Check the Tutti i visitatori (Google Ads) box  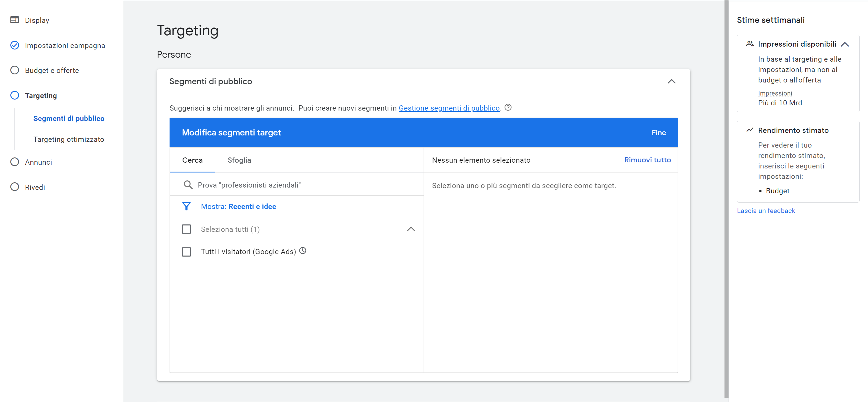186,252
